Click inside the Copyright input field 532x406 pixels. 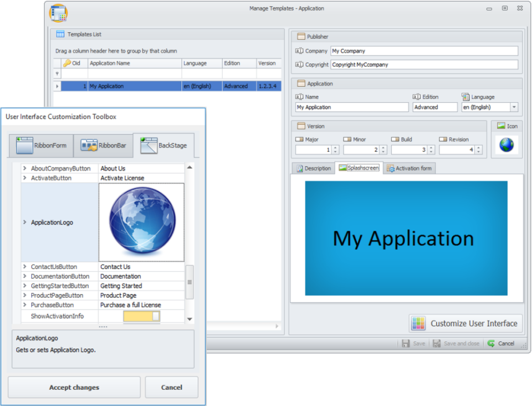424,64
